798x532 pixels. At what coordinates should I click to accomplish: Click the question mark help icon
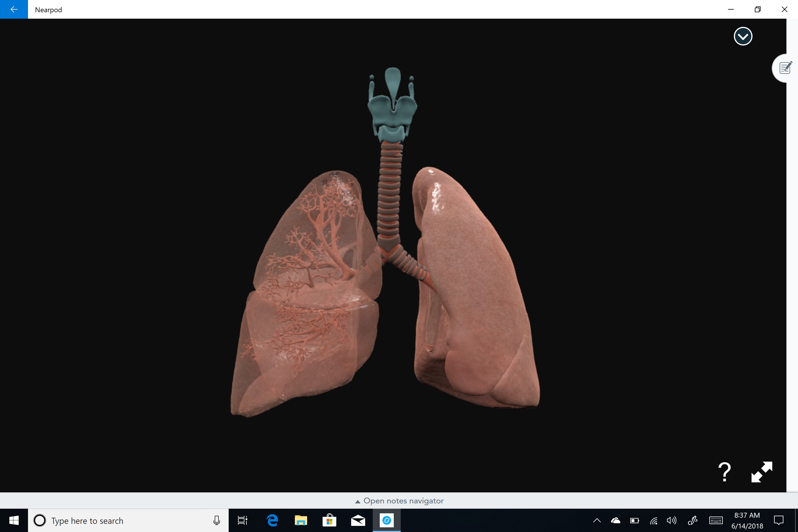pos(724,472)
